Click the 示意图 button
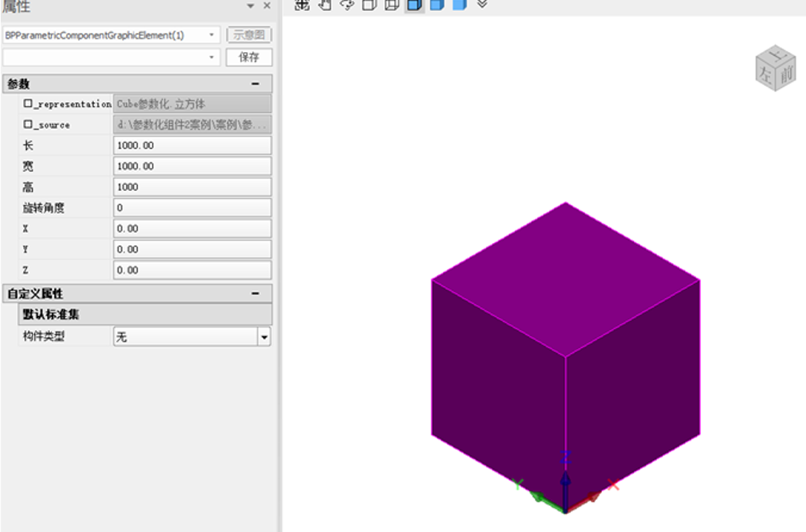806x532 pixels. [249, 35]
